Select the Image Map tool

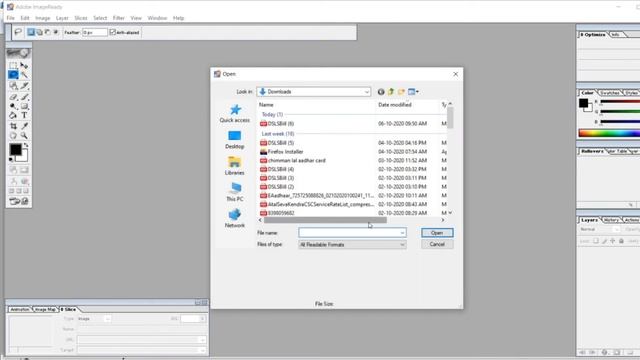click(x=13, y=85)
